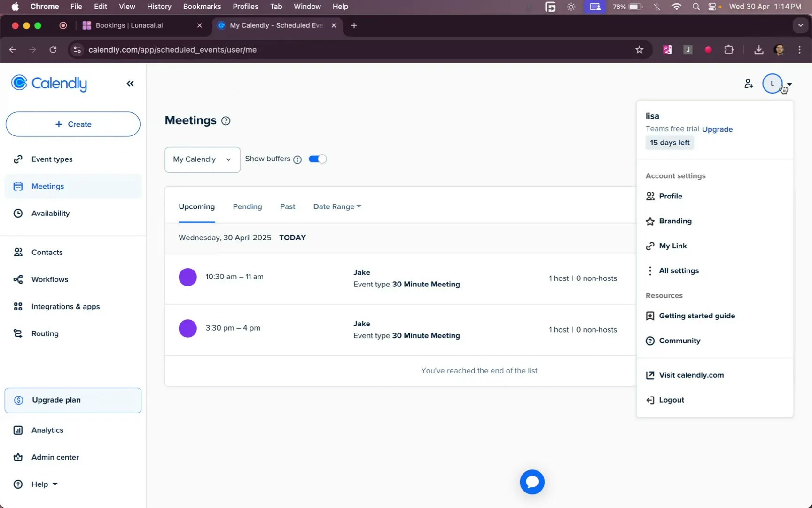Image resolution: width=812 pixels, height=508 pixels.
Task: Open the Chrome tab search dropdown
Action: 800,25
